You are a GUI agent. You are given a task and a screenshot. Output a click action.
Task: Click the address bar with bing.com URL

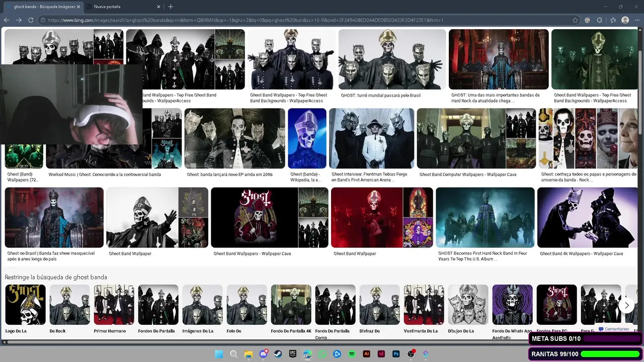click(307, 20)
